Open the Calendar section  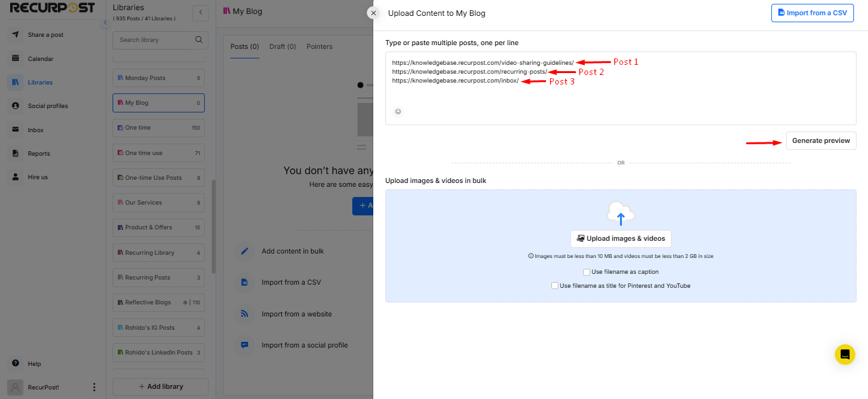[40, 58]
